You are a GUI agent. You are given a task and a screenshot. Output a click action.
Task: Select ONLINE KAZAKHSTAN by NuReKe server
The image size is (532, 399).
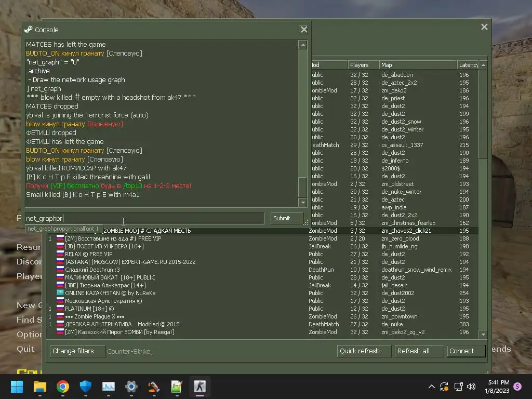(x=263, y=293)
